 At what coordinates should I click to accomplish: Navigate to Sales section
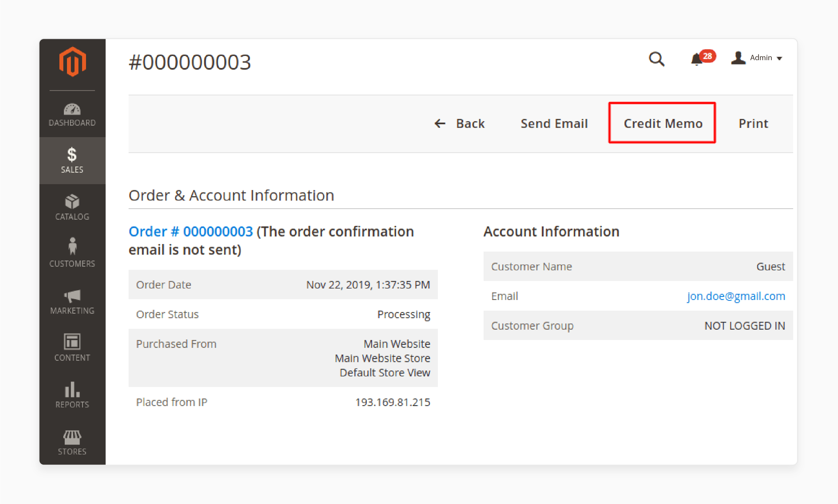point(72,160)
